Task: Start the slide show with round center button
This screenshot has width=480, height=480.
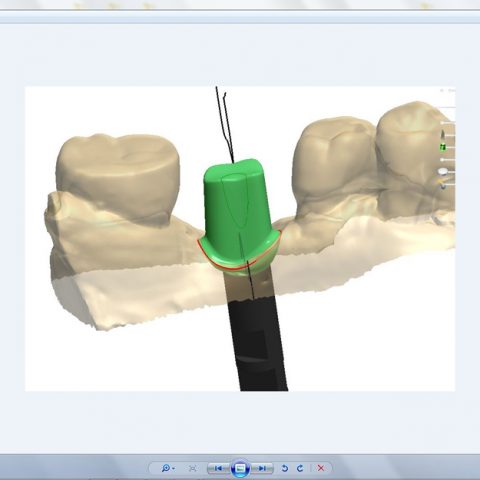Action: (x=240, y=468)
